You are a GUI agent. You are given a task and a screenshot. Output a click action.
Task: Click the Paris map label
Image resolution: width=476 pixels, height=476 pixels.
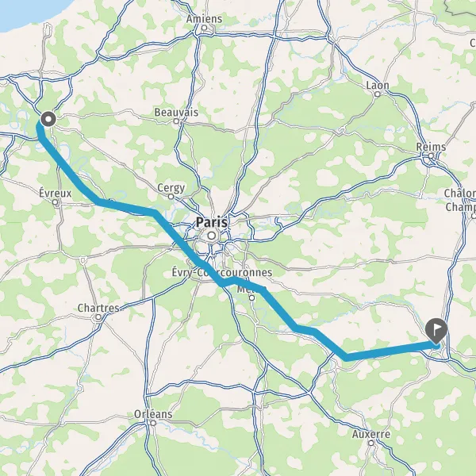(212, 222)
